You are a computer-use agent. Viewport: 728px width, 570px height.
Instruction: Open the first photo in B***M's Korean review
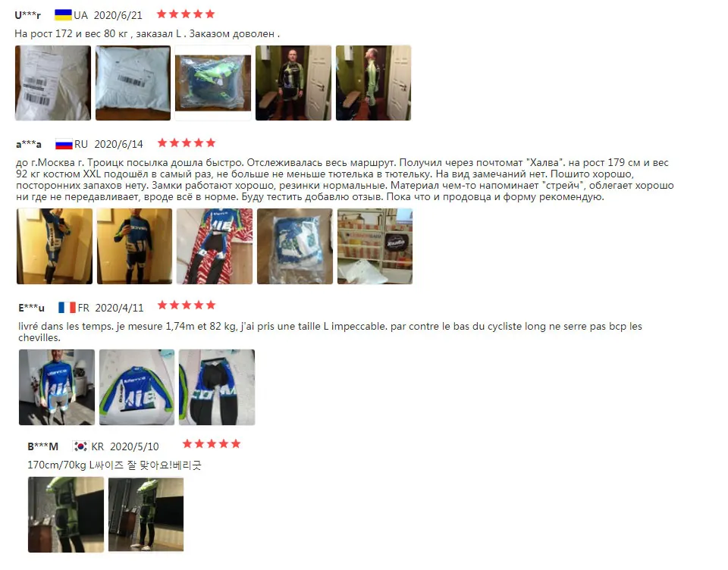click(x=66, y=515)
